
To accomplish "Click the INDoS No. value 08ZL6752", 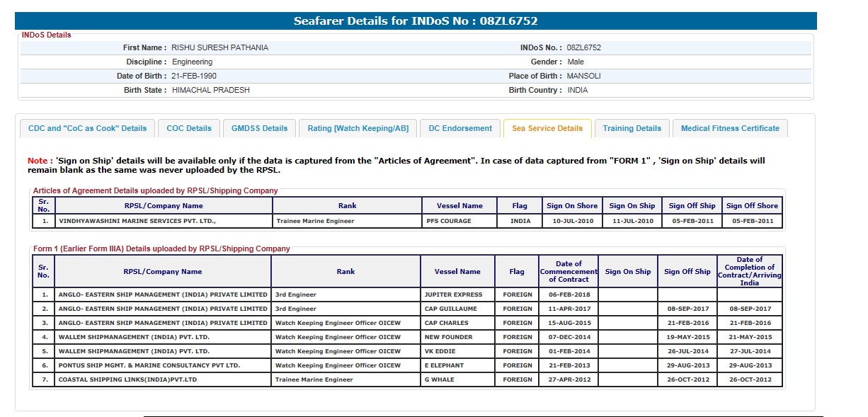I will tap(583, 47).
